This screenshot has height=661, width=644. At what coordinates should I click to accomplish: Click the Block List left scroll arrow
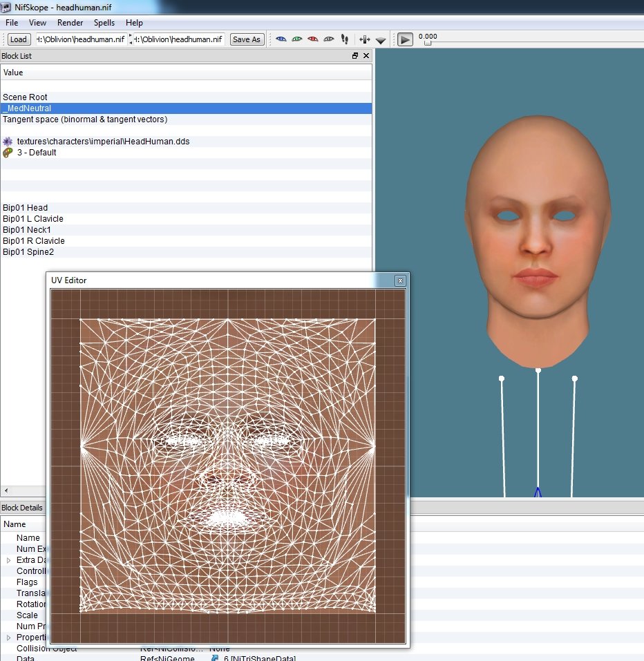tap(6, 490)
